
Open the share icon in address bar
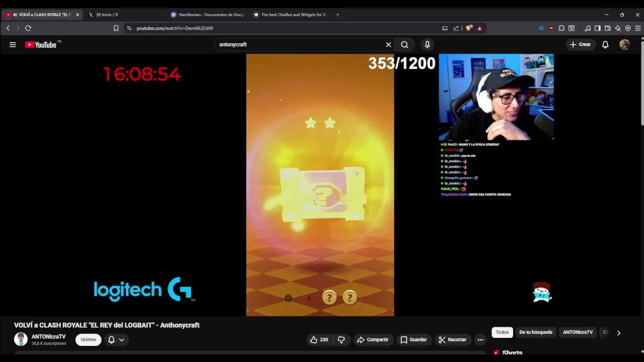coord(456,28)
